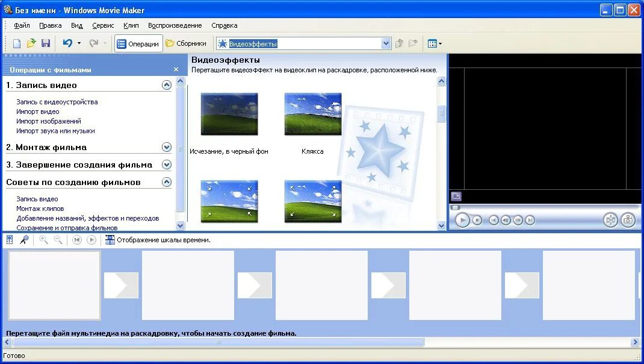Click the New project icon
Viewport: 644px width, 364px height.
pyautogui.click(x=16, y=43)
